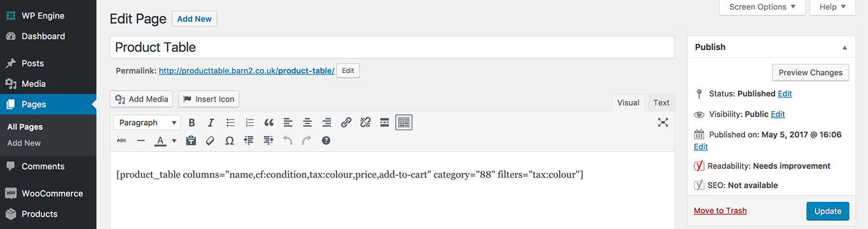Insert special character Omega icon

[x=229, y=140]
